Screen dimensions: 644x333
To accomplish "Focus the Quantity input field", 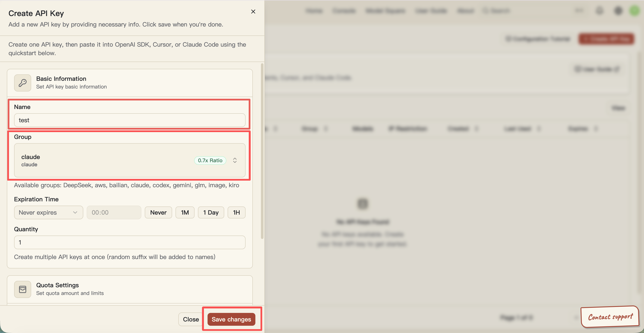I will 129,242.
